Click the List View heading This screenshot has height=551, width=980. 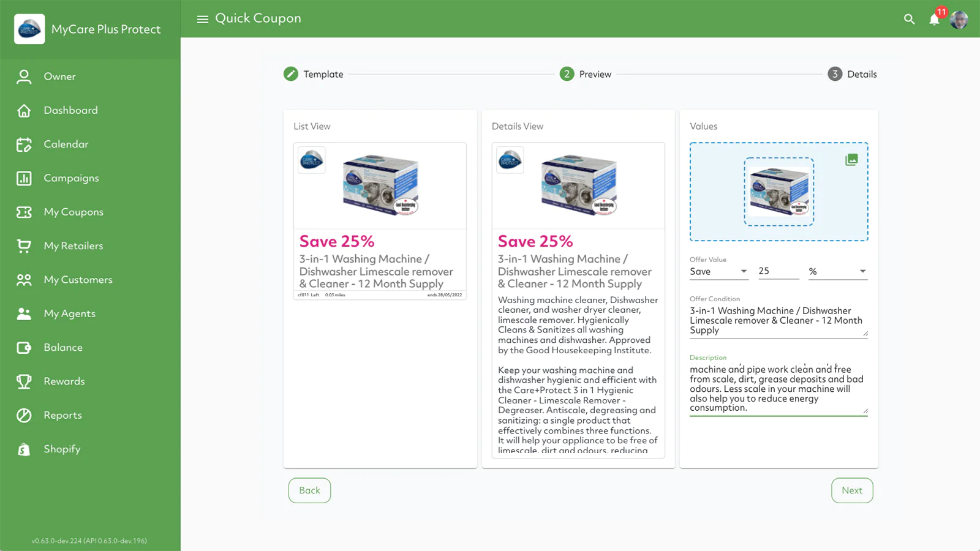click(312, 126)
